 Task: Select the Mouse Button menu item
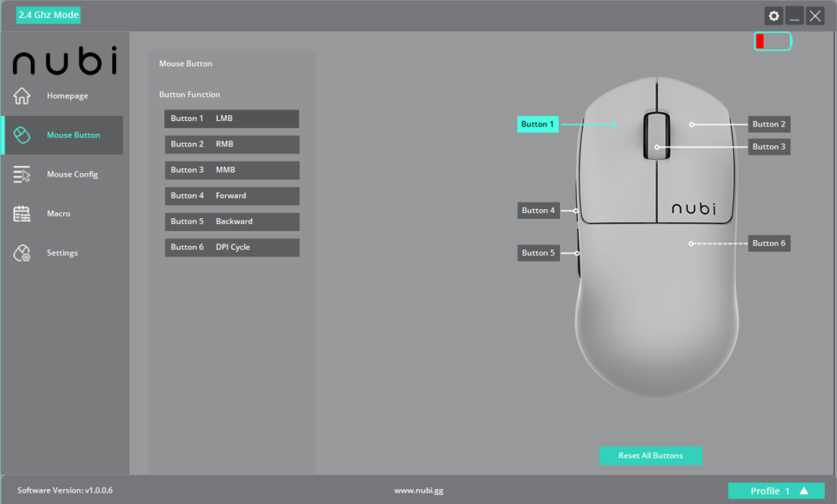pyautogui.click(x=73, y=135)
